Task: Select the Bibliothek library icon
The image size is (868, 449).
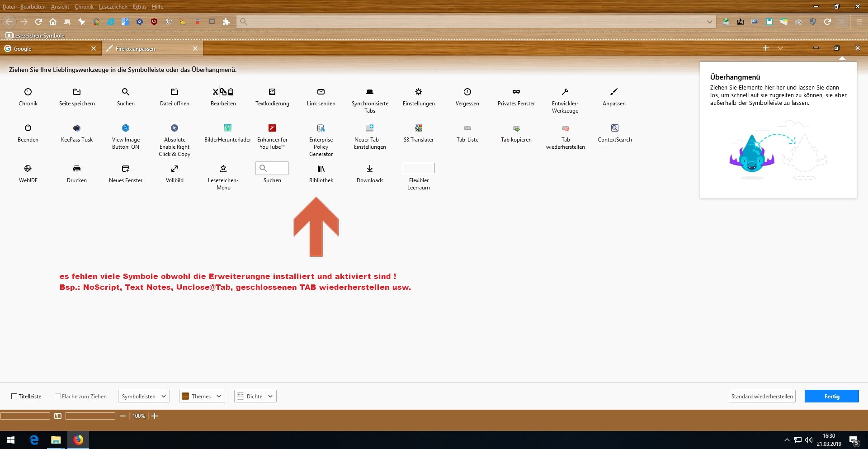Action: click(x=321, y=169)
